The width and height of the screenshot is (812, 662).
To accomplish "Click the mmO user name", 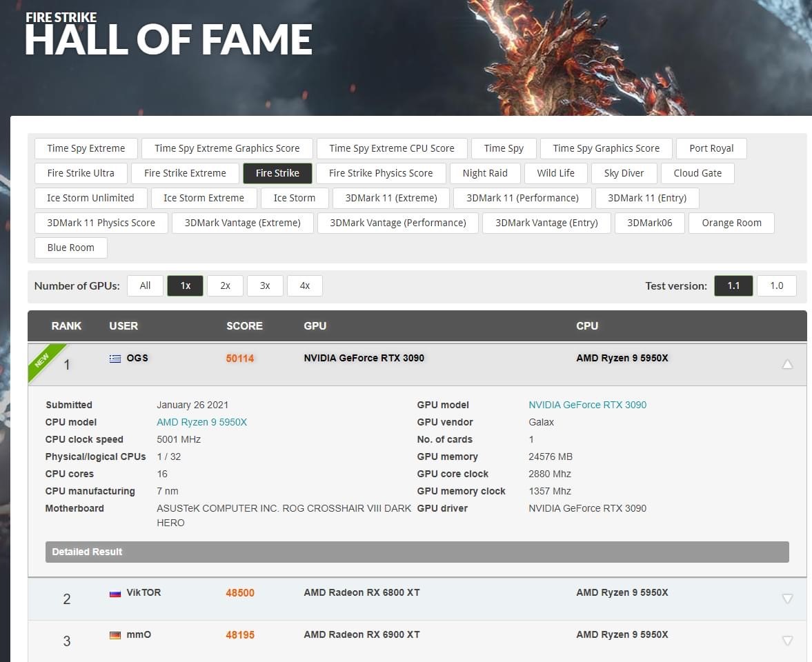I will 139,634.
